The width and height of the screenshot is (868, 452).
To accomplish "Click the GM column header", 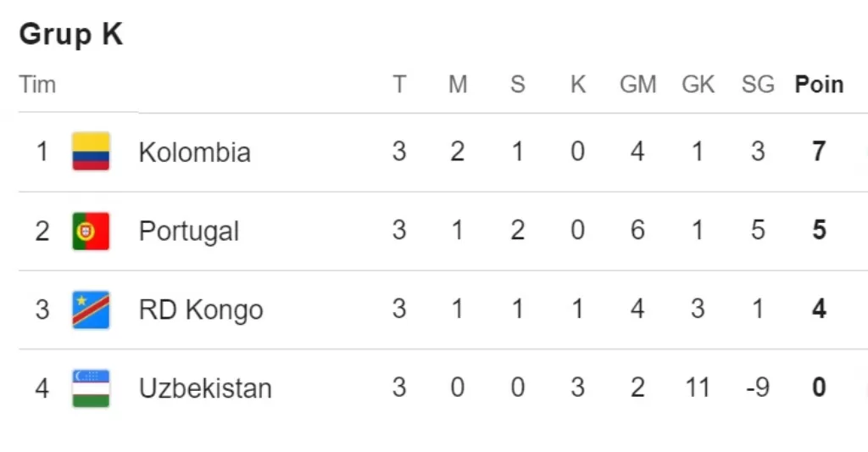I will [x=637, y=85].
